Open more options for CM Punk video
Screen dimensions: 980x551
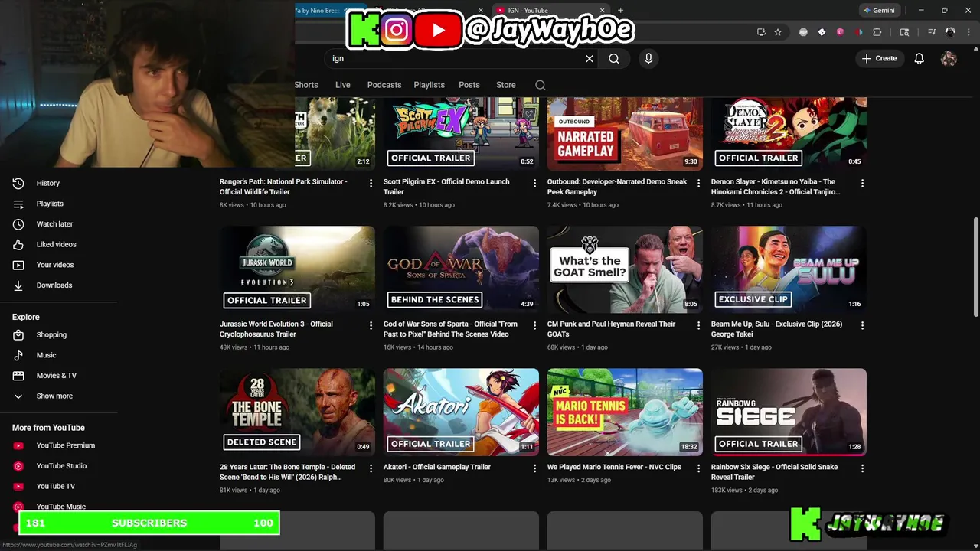click(698, 326)
